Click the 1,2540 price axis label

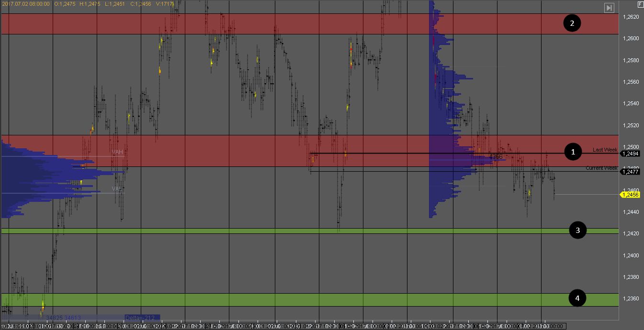point(632,103)
